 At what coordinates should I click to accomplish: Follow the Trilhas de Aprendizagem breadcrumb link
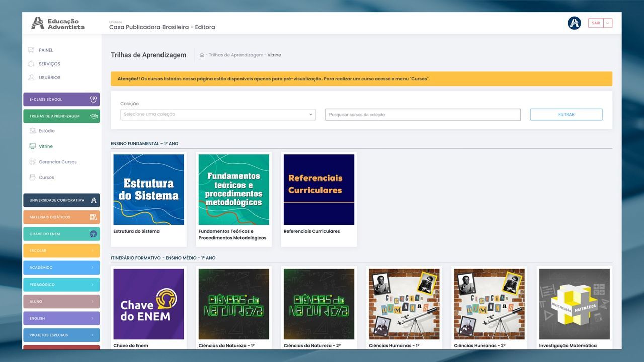(236, 55)
